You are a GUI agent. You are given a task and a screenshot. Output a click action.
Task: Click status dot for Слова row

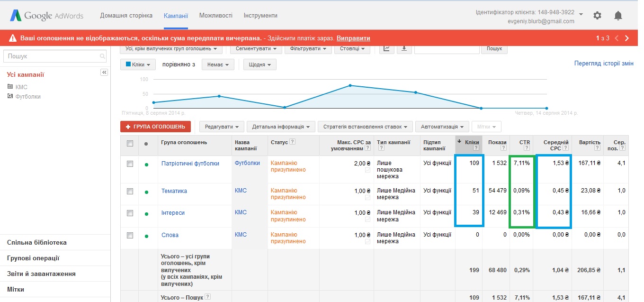[147, 236]
